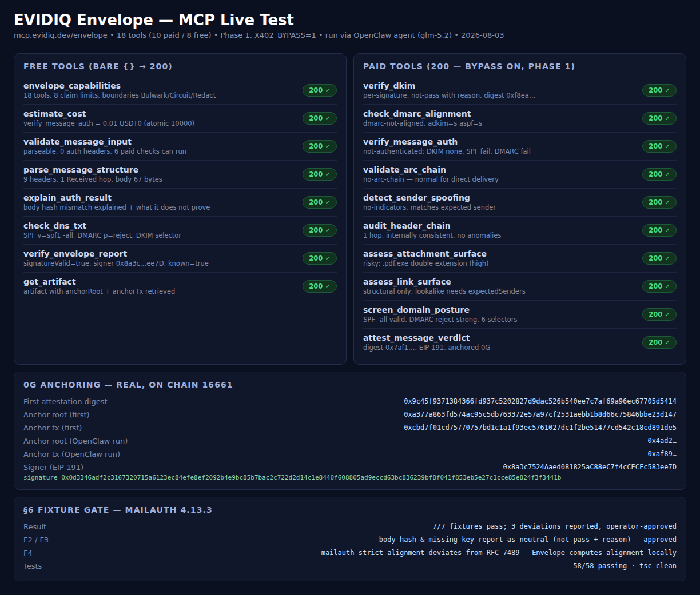This screenshot has height=595, width=700.
Task: Click the 'risky: .pdf.exe double extension' description
Action: pyautogui.click(x=425, y=263)
